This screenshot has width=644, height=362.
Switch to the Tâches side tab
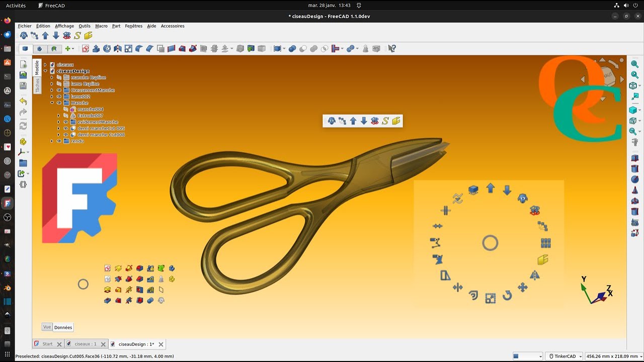(x=37, y=86)
